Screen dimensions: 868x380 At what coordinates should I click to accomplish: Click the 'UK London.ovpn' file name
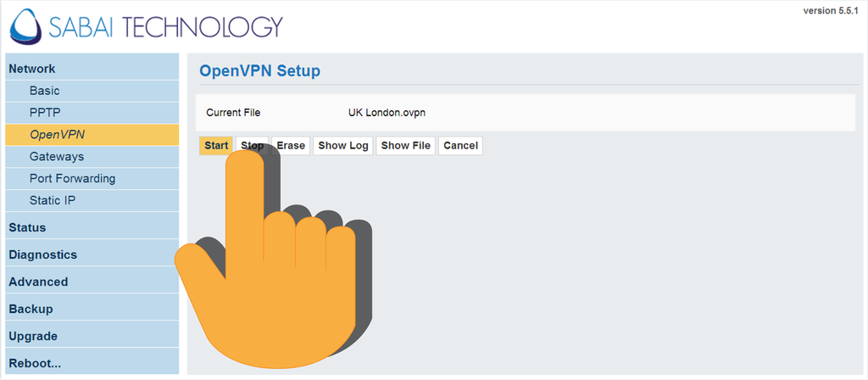point(387,113)
